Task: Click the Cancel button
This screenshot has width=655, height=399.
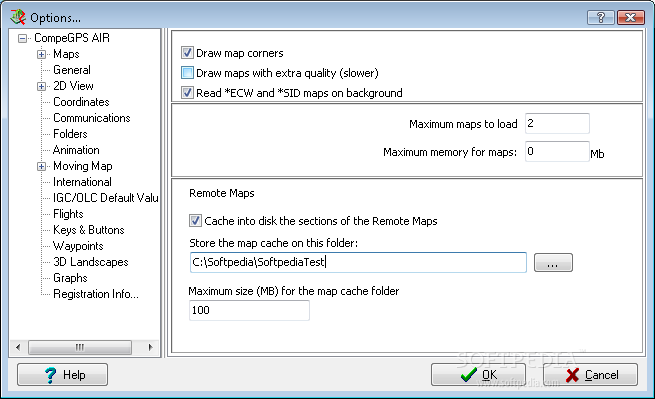Action: (x=590, y=374)
